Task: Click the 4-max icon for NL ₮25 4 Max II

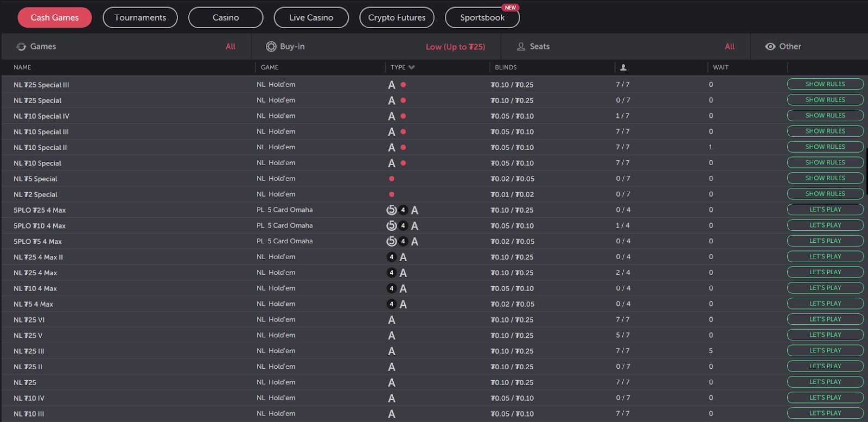Action: [x=392, y=257]
